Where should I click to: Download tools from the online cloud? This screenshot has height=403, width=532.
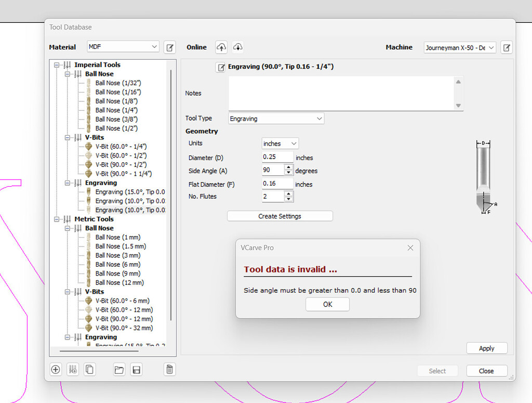237,47
